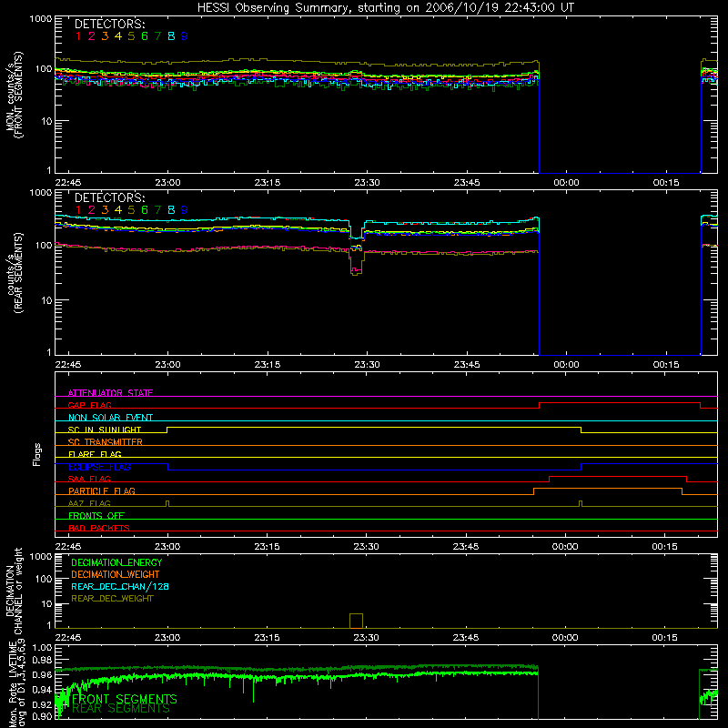728x728 pixels.
Task: Select the SC_IN_SUNLIGHT flag label
Action: coord(105,430)
